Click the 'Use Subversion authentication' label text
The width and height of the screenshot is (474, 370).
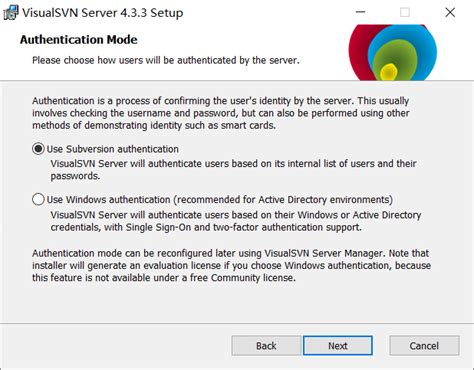(x=113, y=149)
